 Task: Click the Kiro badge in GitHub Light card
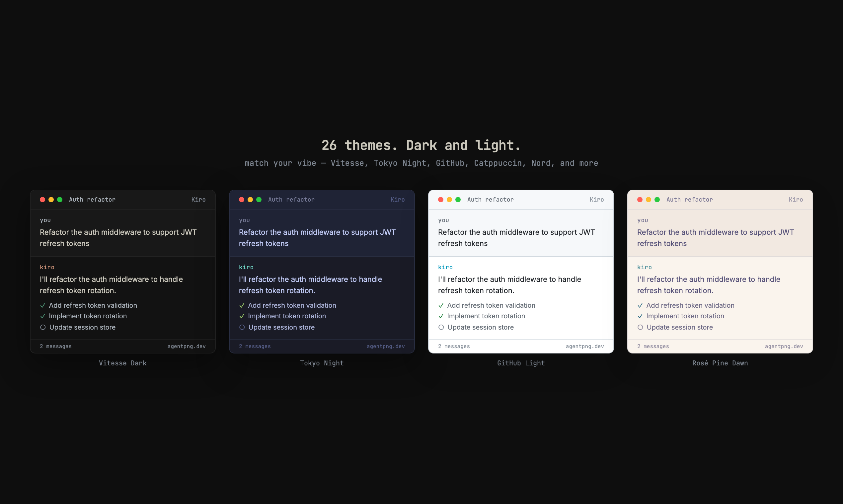tap(597, 199)
